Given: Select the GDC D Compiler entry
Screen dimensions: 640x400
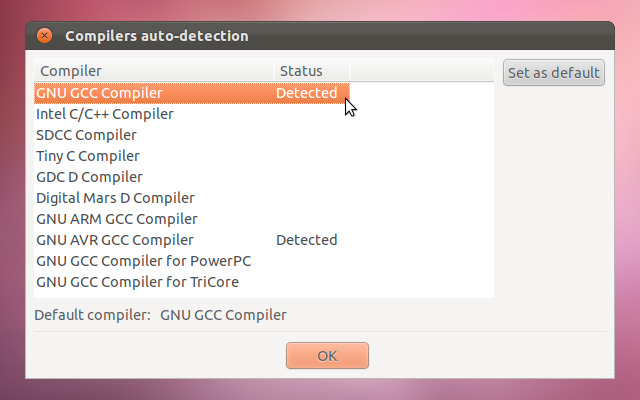Looking at the screenshot, I should pyautogui.click(x=89, y=177).
